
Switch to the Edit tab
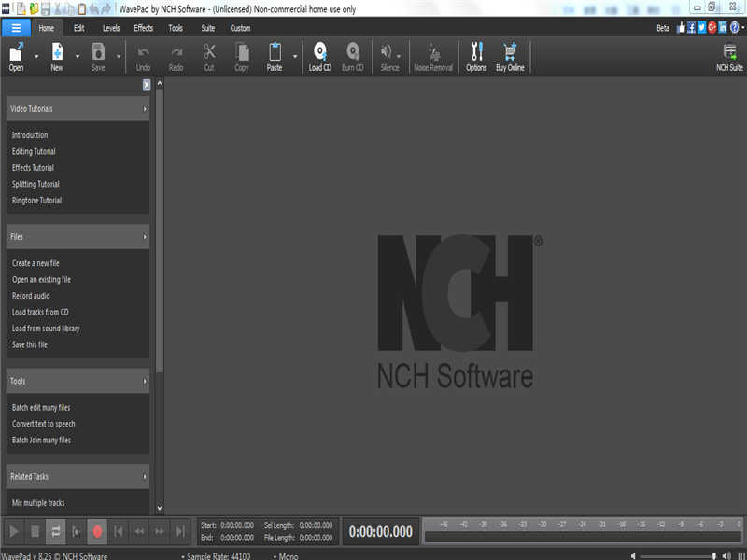pyautogui.click(x=79, y=28)
